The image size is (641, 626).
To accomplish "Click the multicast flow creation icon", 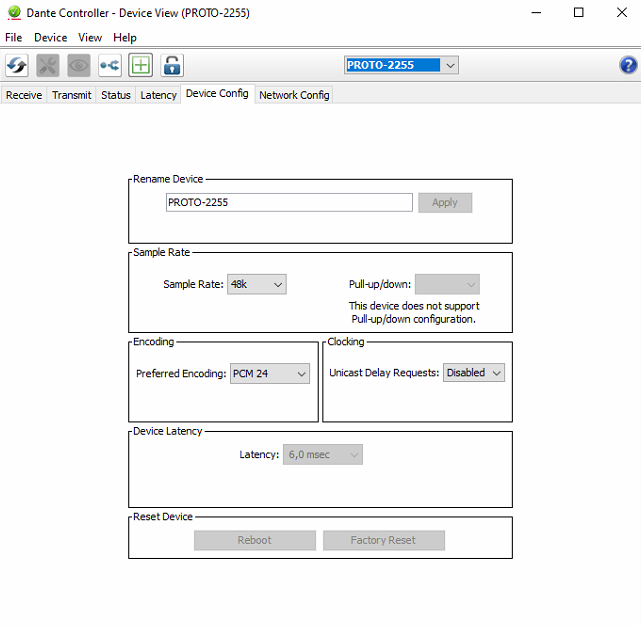I will [110, 65].
